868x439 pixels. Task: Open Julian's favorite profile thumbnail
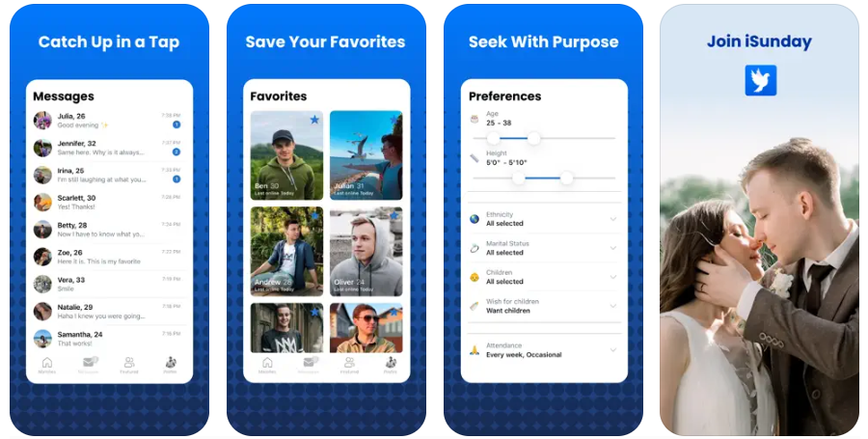[366, 155]
